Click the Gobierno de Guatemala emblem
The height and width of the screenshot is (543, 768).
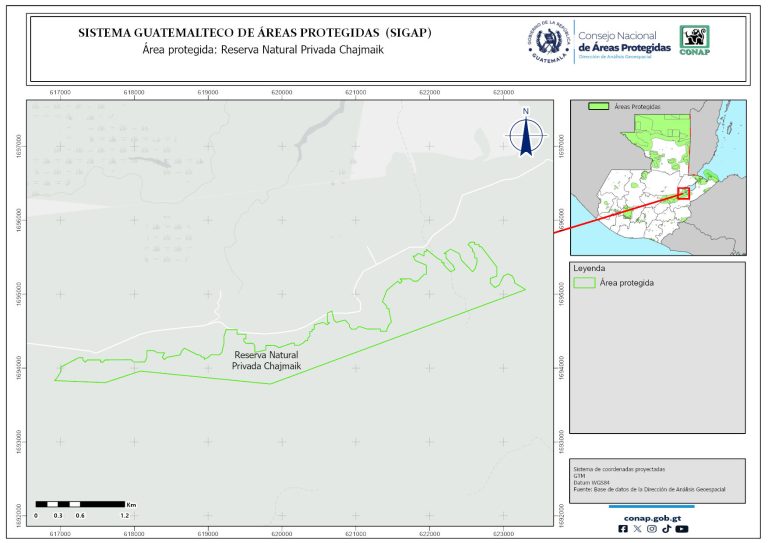click(548, 41)
